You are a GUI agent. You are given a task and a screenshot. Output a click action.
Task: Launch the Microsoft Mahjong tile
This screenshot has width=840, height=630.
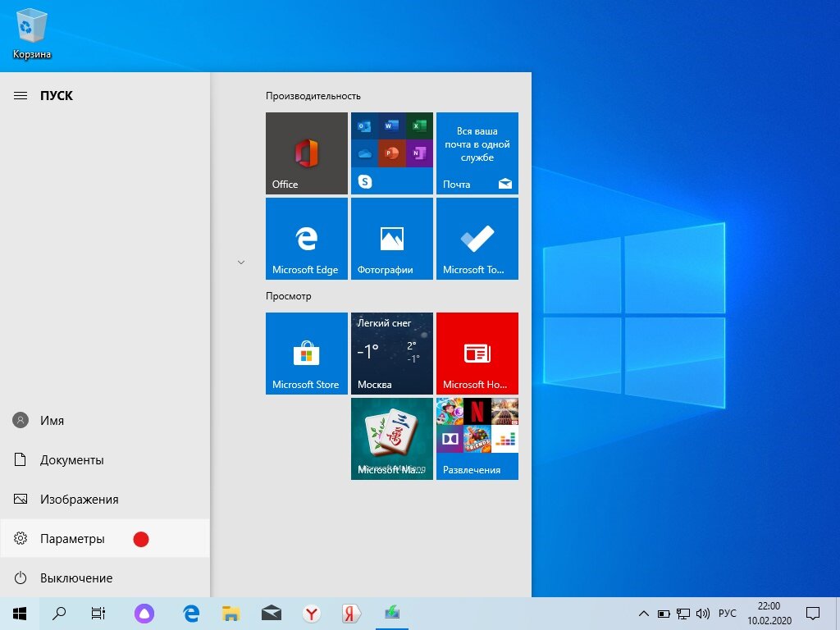click(x=391, y=439)
